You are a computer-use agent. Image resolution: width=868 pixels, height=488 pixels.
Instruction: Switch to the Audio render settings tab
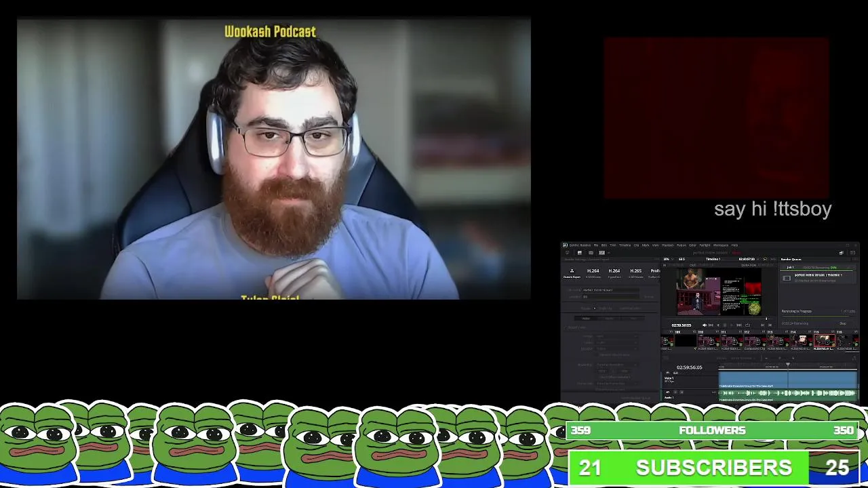point(609,319)
